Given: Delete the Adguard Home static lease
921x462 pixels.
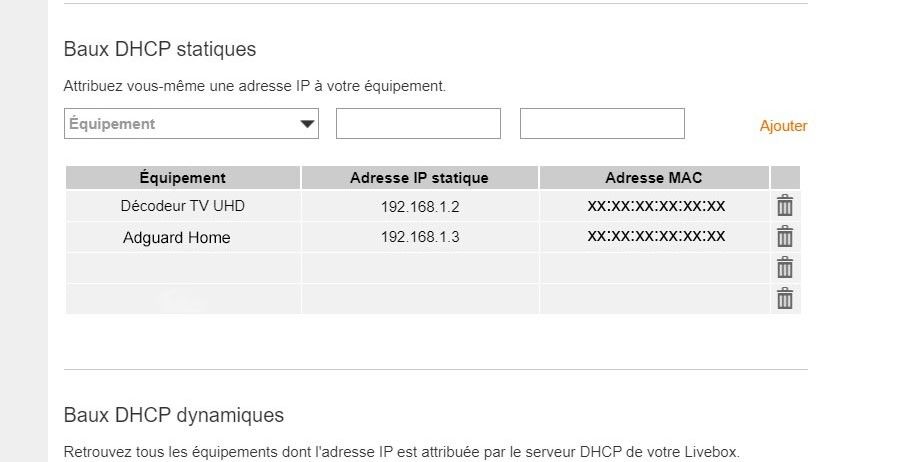Looking at the screenshot, I should click(x=785, y=237).
